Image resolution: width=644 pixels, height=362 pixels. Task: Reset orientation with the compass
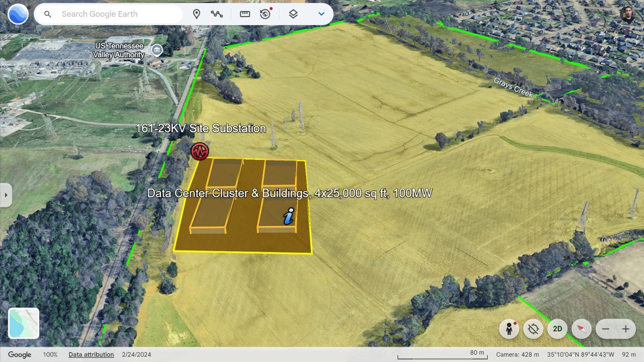tap(581, 329)
